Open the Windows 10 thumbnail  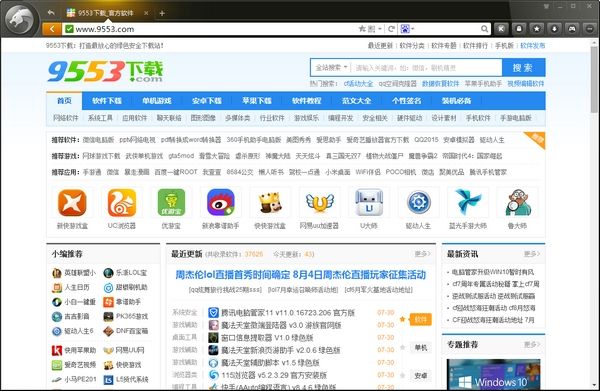(x=494, y=374)
